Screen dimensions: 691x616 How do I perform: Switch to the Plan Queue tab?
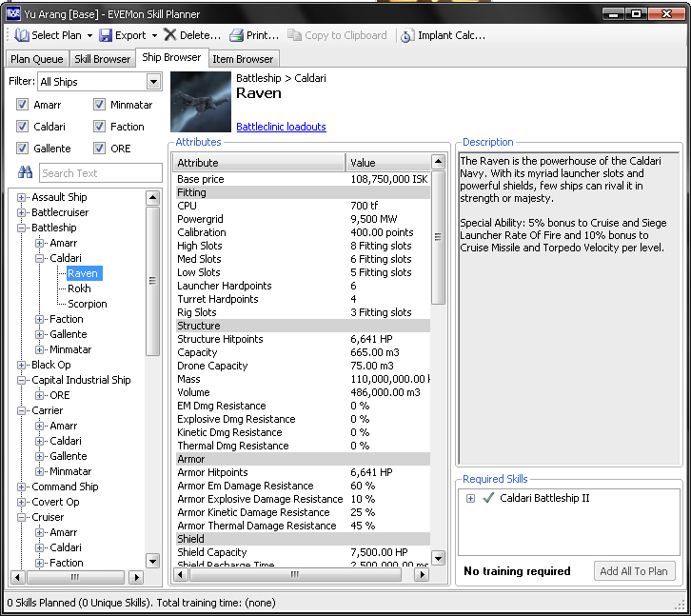[36, 59]
